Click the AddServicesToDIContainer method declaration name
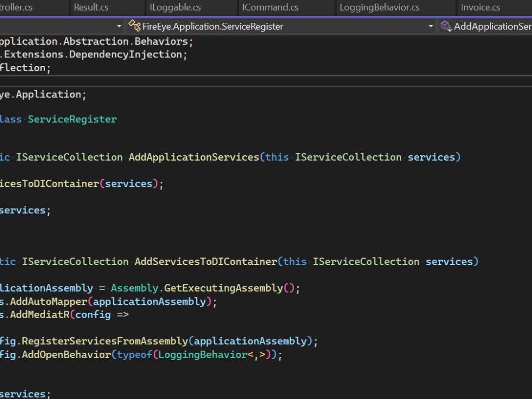Image resolution: width=532 pixels, height=399 pixels. pos(205,262)
